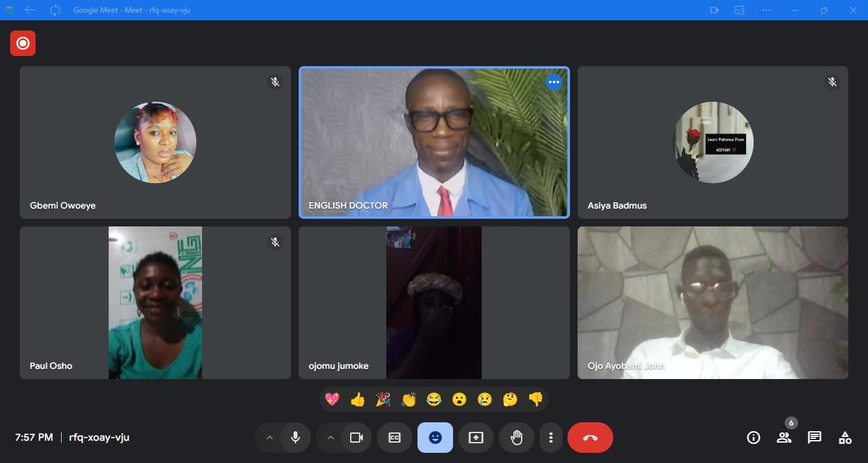Select Ojo Ayobami John's video tile

[712, 303]
